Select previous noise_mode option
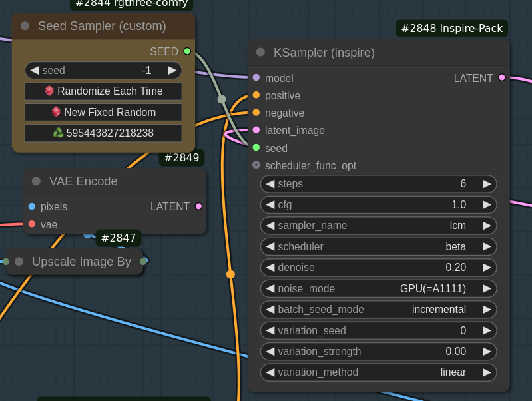The image size is (532, 401). coord(270,288)
